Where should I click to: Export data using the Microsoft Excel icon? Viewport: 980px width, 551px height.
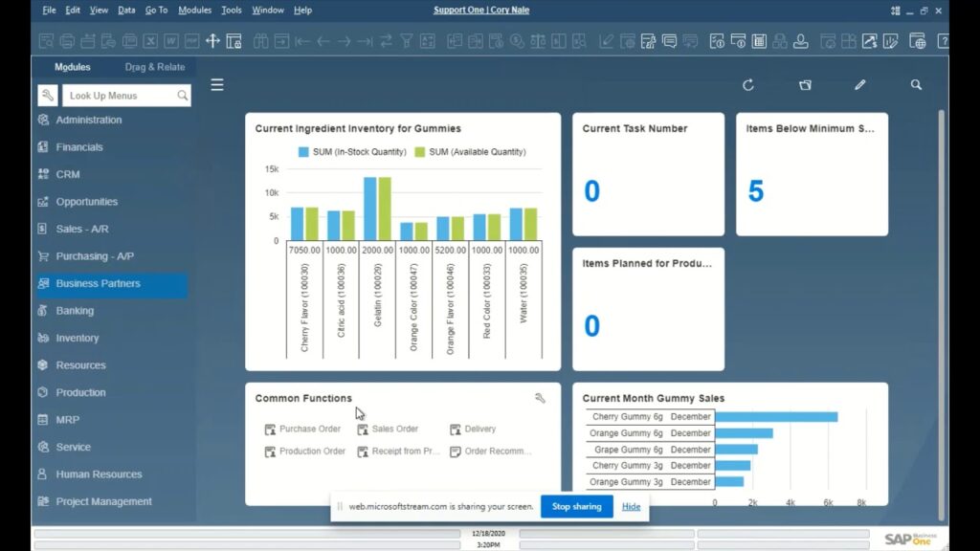click(149, 41)
